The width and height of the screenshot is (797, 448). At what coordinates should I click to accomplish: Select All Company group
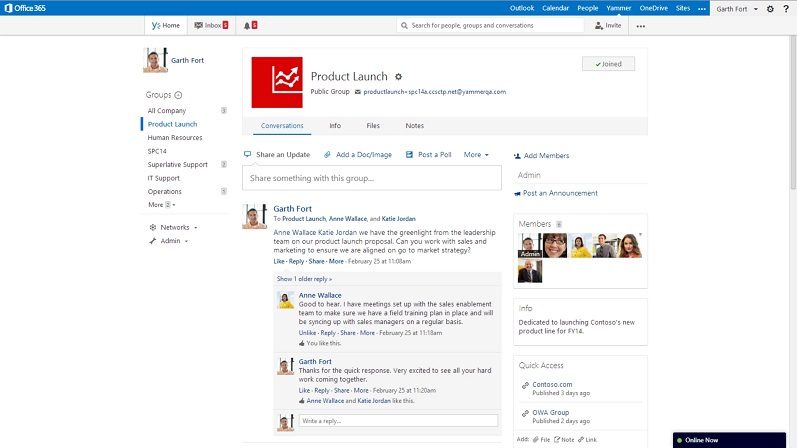pyautogui.click(x=167, y=111)
